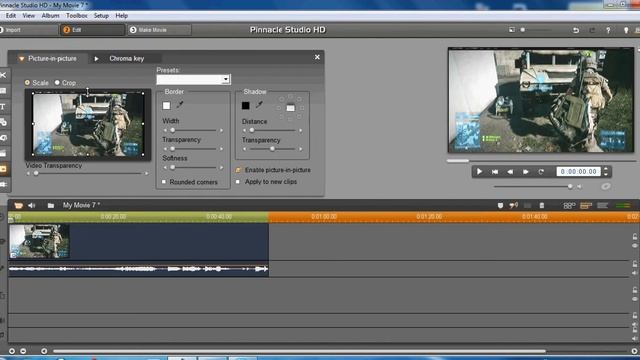Decrease timecode with down stepper arrow
Image resolution: width=640 pixels, height=360 pixels.
point(606,174)
